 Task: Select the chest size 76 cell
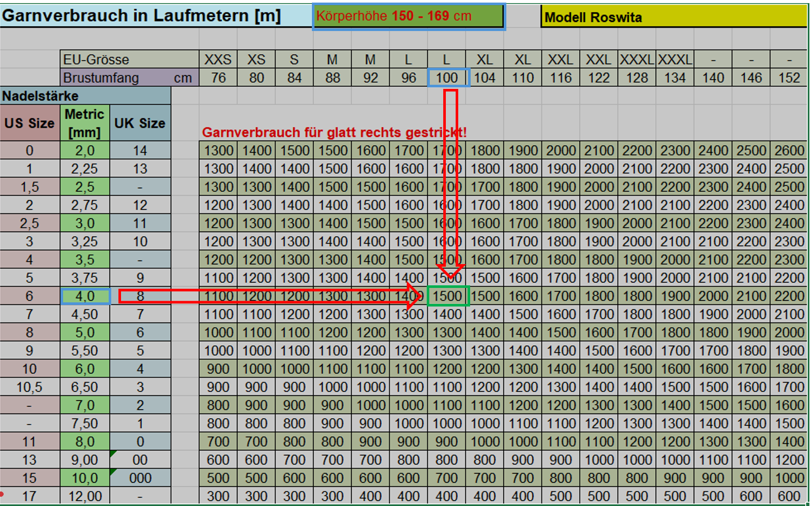[x=218, y=78]
